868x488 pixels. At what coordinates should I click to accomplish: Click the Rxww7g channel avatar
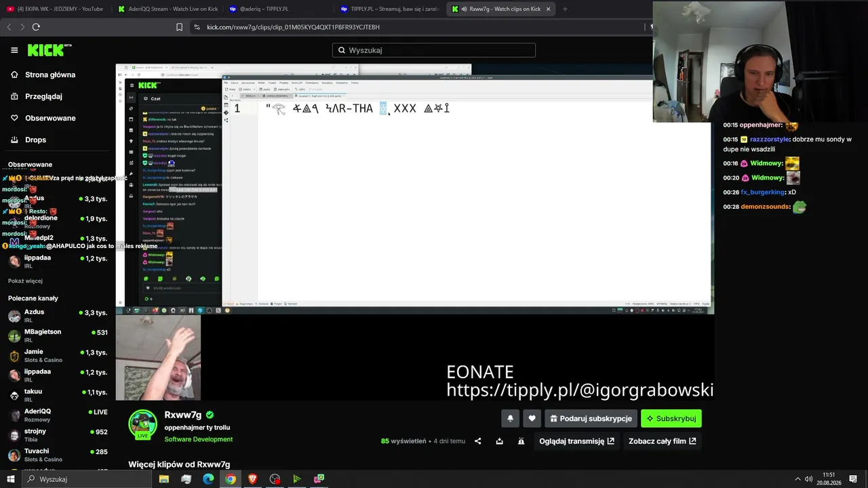point(143,424)
